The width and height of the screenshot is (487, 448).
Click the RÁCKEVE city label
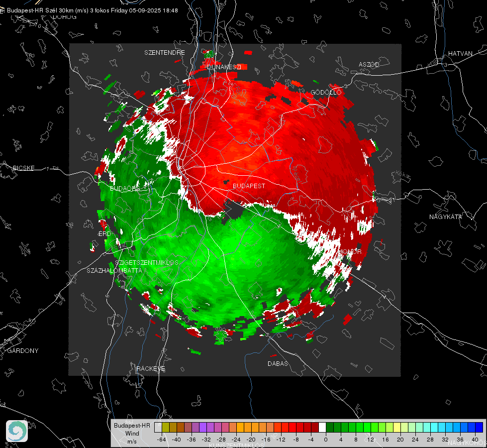151,369
